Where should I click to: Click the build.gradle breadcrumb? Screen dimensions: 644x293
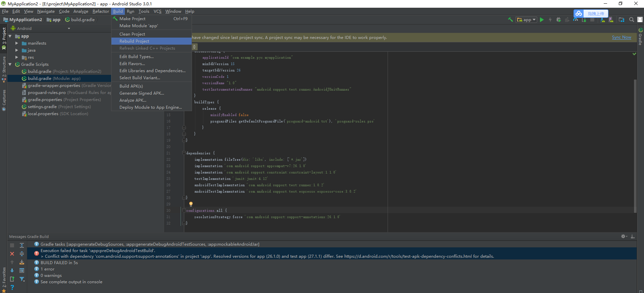pos(80,20)
